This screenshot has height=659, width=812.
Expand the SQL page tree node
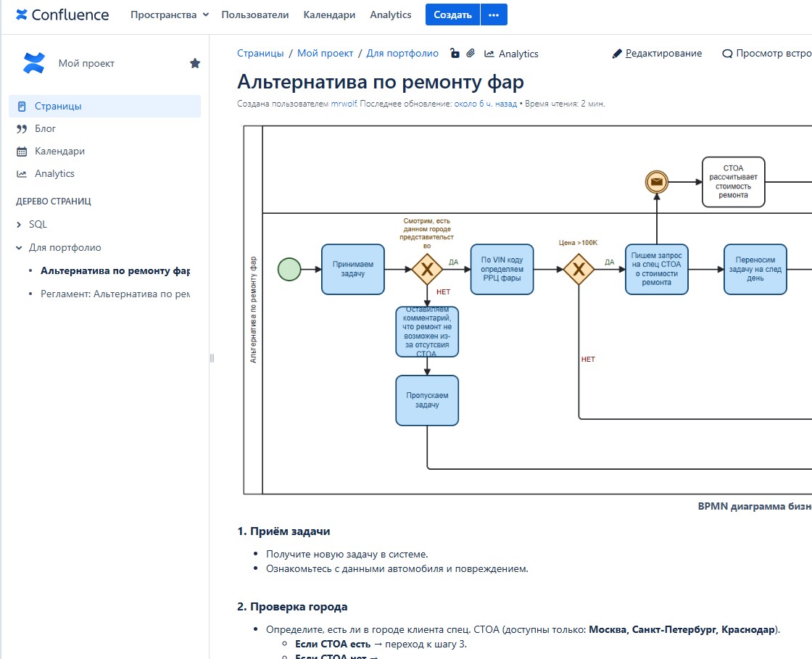(20, 225)
